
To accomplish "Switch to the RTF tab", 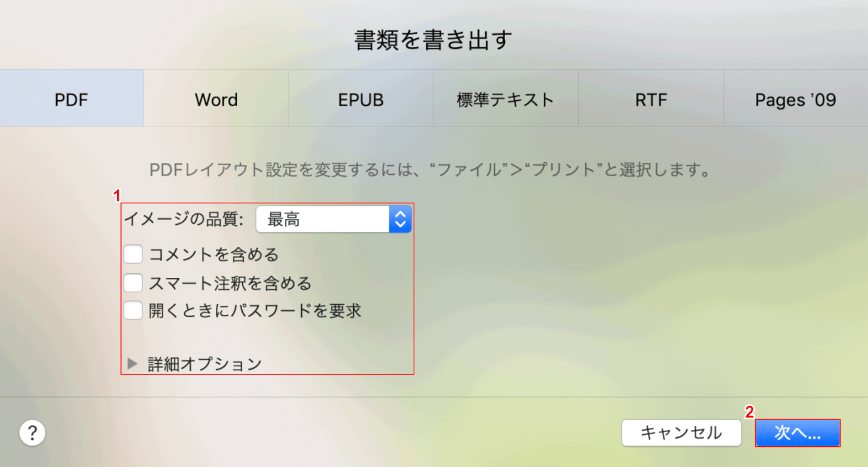I will coord(650,99).
